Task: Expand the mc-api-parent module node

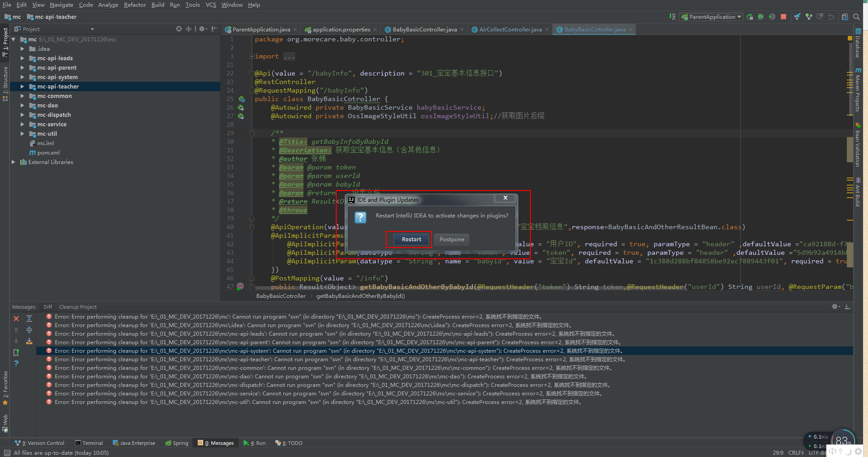Action: tap(22, 67)
